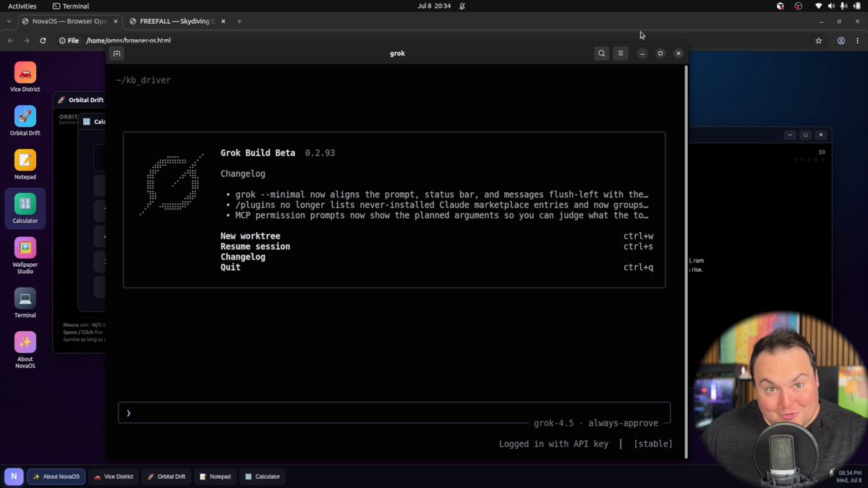Click the volume icon in the system tray

pos(832,6)
